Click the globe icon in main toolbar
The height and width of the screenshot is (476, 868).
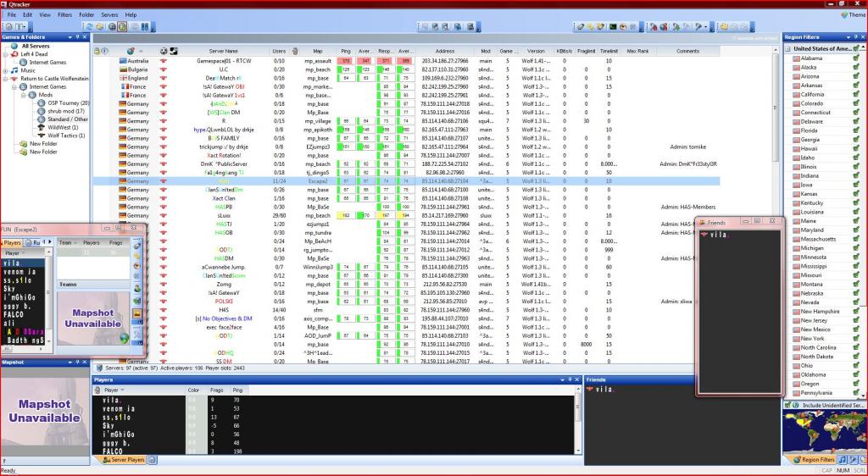(x=113, y=26)
